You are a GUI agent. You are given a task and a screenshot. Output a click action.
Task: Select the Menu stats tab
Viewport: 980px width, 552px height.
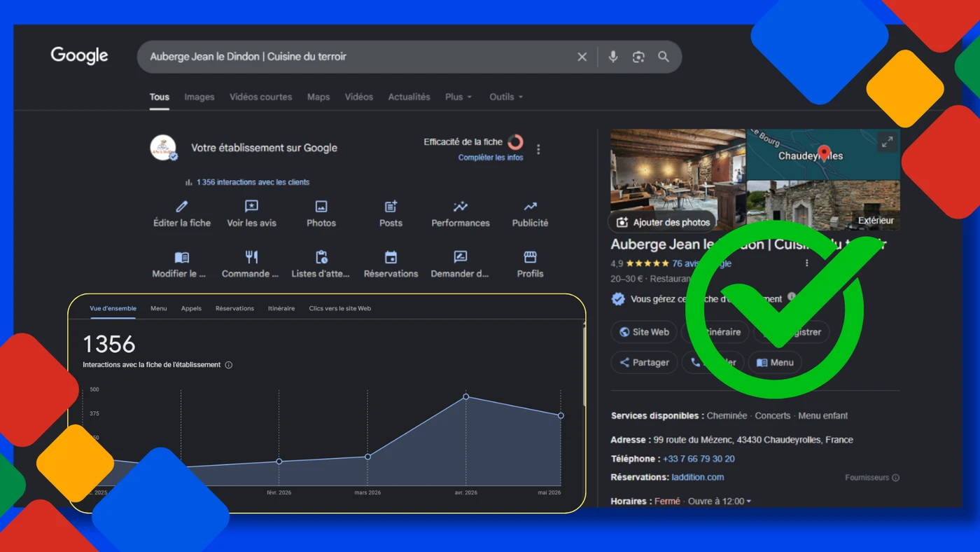159,308
